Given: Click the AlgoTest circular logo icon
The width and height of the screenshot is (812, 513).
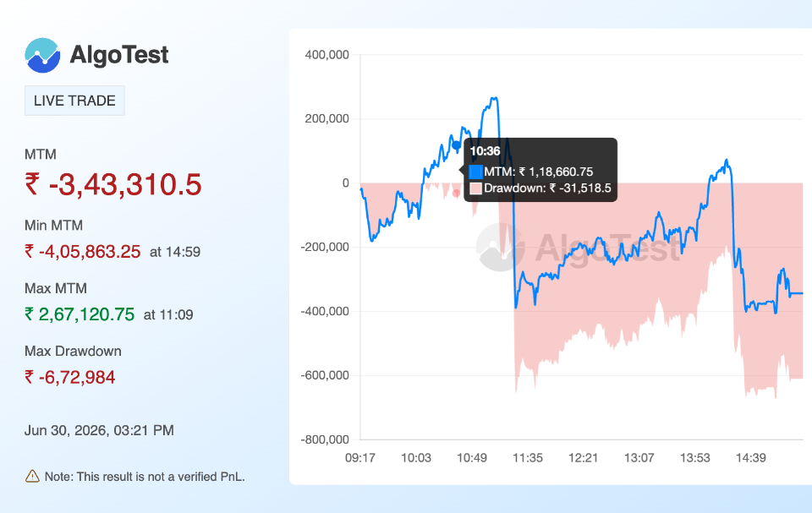Looking at the screenshot, I should pyautogui.click(x=42, y=56).
